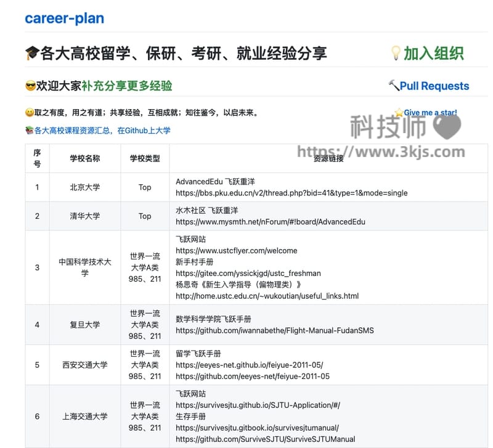493x448 pixels.
Task: Click the 学校类型 column header
Action: 145,158
